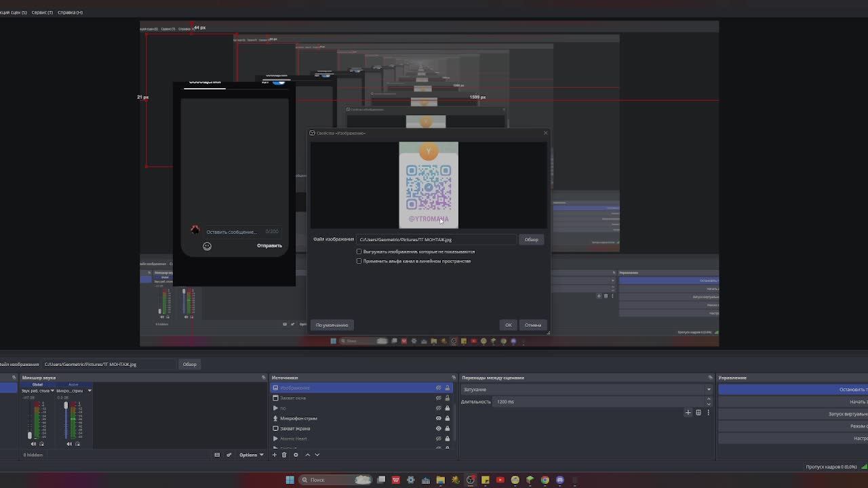This screenshot has width=868, height=488.
Task: Show the Изображение source via eye icon
Action: pos(438,388)
